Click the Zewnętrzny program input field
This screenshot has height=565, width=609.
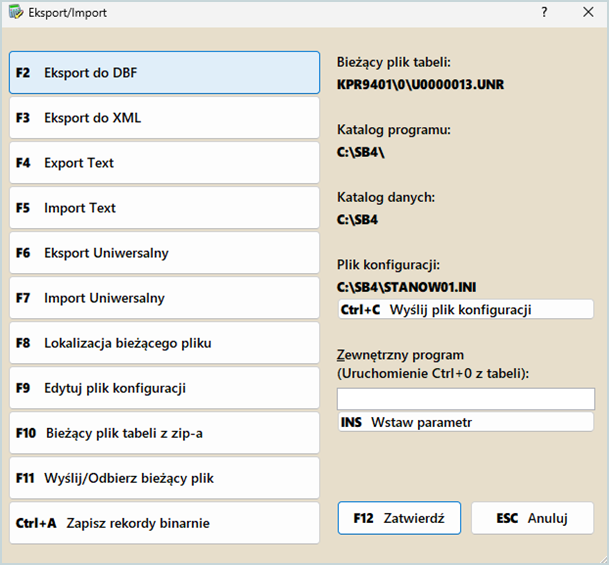(465, 399)
